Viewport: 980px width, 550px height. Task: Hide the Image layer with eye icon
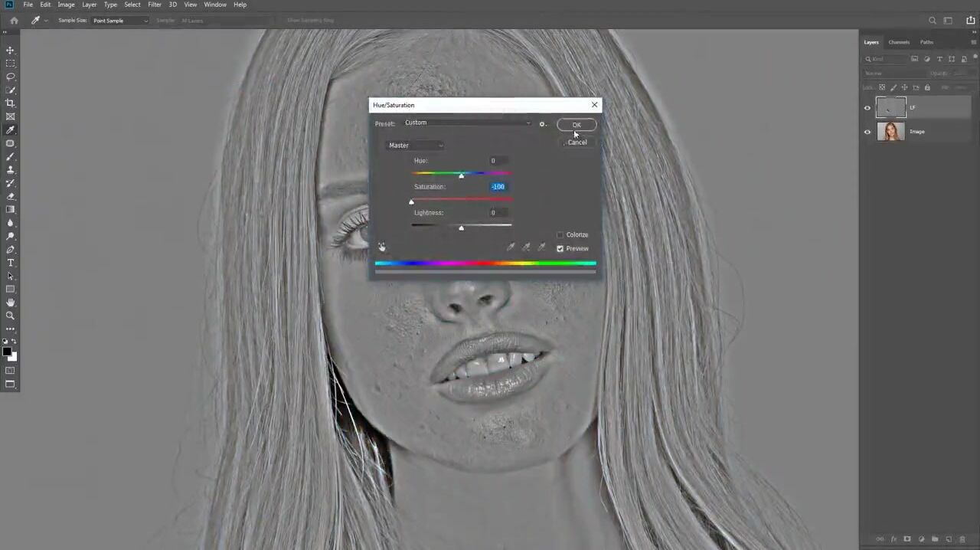click(x=867, y=132)
